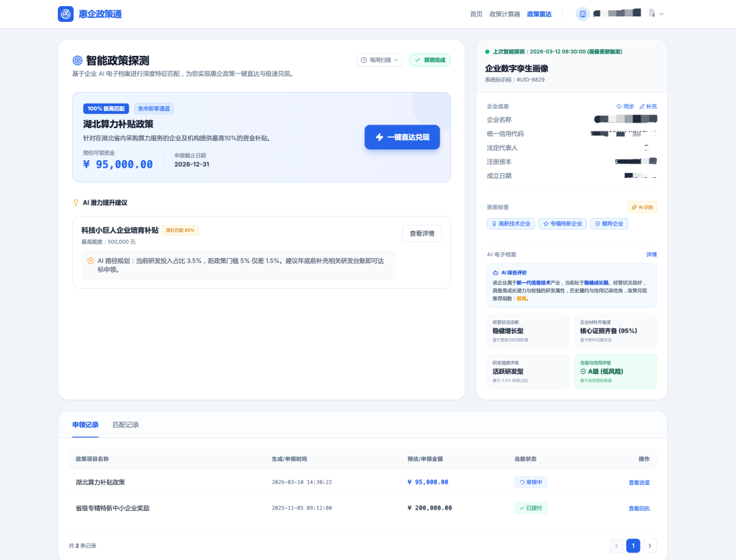
Task: Open 详情 link for AI 电子档案
Action: click(x=651, y=254)
